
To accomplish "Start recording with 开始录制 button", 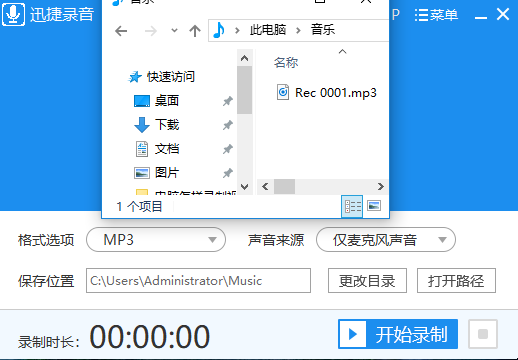I will (x=398, y=334).
